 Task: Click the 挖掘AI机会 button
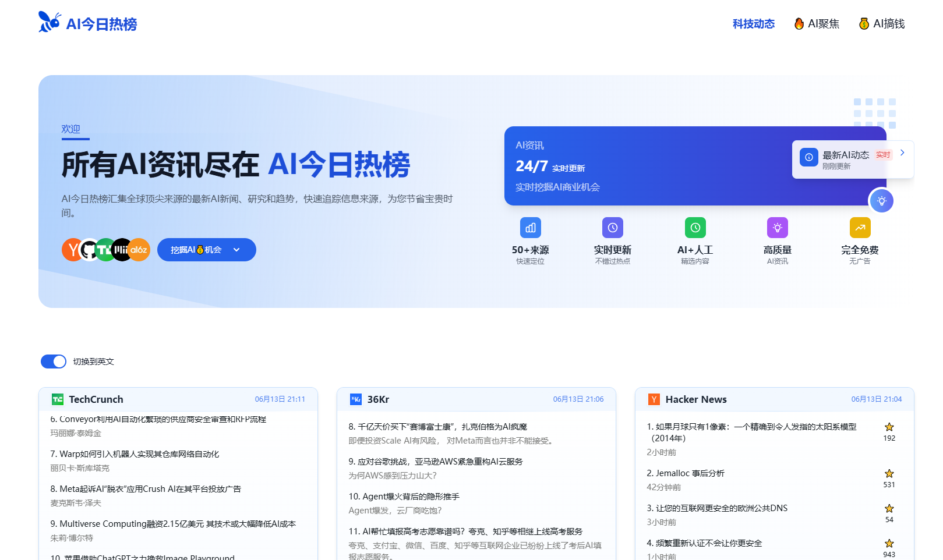[x=207, y=250]
